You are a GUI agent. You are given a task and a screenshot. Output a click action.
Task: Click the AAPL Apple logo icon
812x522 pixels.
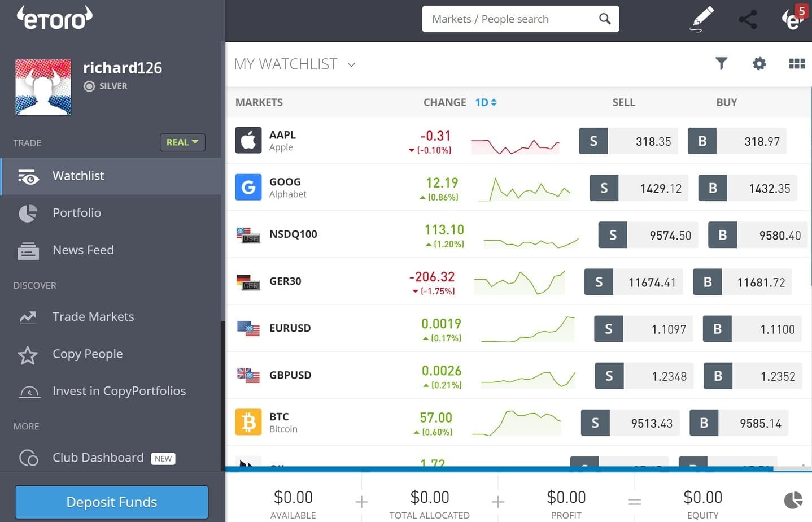[x=248, y=141]
